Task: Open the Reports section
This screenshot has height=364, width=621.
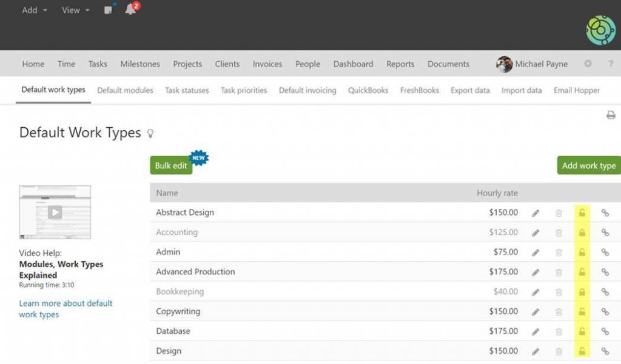Action: (400, 64)
